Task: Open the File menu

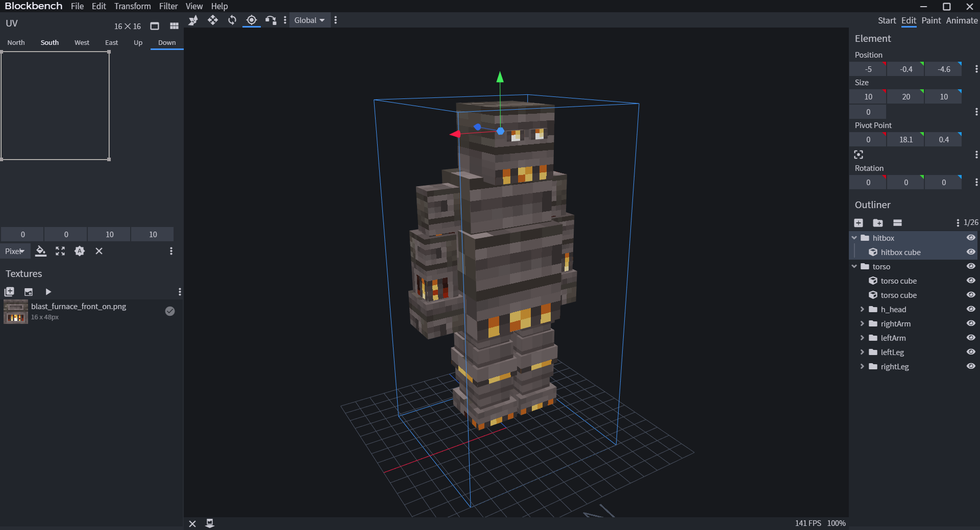Action: [x=78, y=6]
